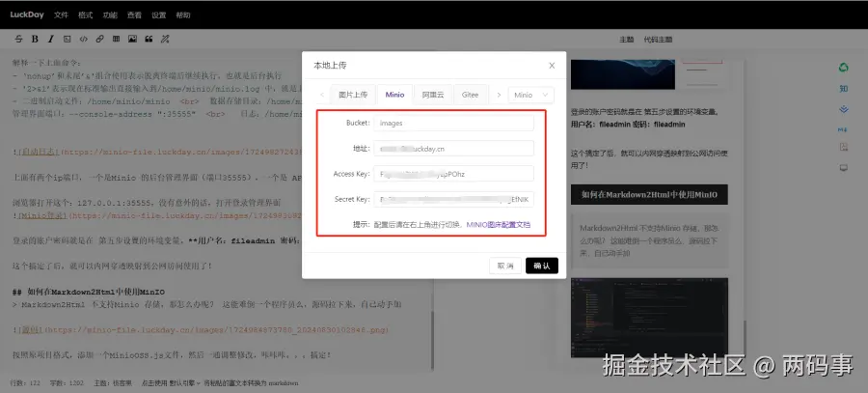Switch to the Gitee tab
The width and height of the screenshot is (868, 393).
point(470,95)
